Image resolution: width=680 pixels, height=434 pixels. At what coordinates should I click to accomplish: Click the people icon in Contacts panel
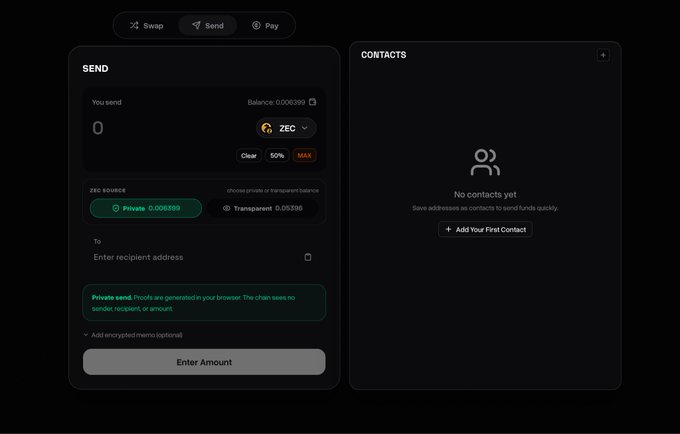[485, 162]
